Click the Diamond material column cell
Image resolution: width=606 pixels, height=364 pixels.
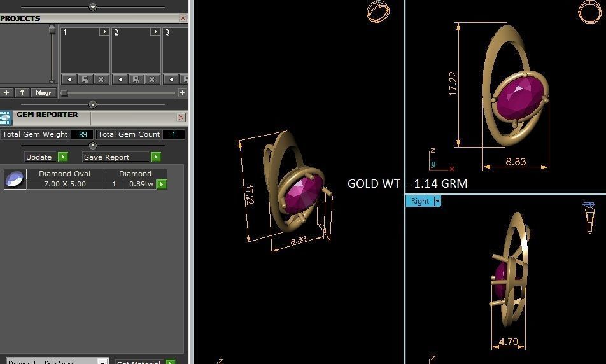click(135, 174)
